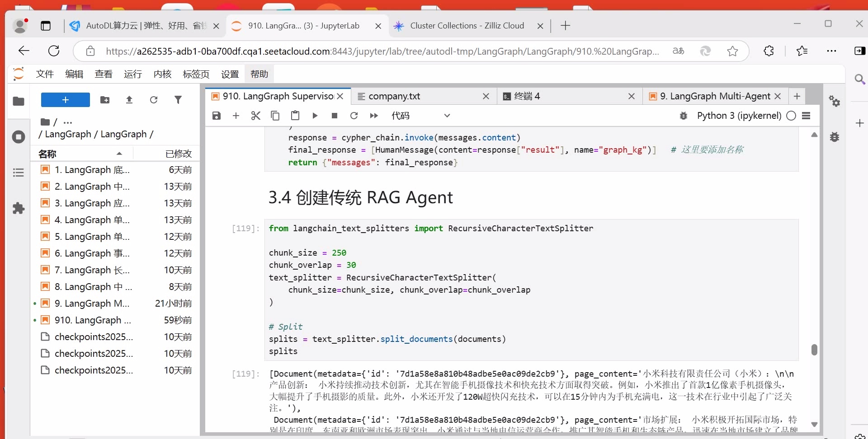Expand the breadcrumb ellipsis in the path bar

67,122
